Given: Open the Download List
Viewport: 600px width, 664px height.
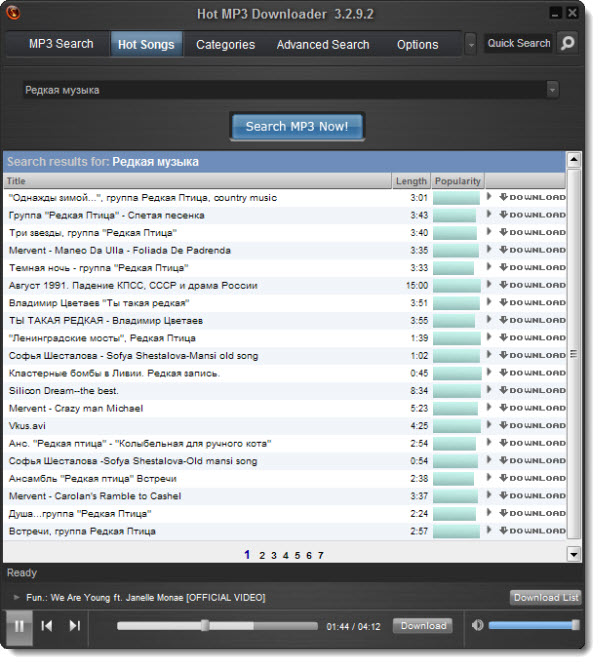Looking at the screenshot, I should (x=545, y=598).
